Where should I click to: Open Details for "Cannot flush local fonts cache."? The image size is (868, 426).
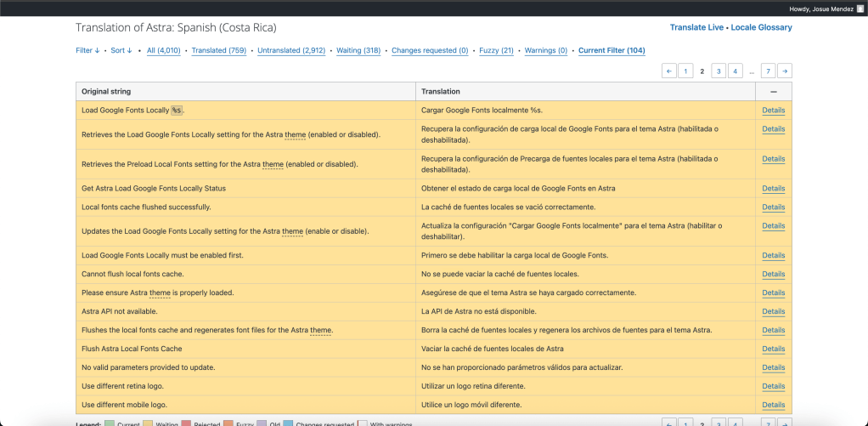tap(773, 274)
